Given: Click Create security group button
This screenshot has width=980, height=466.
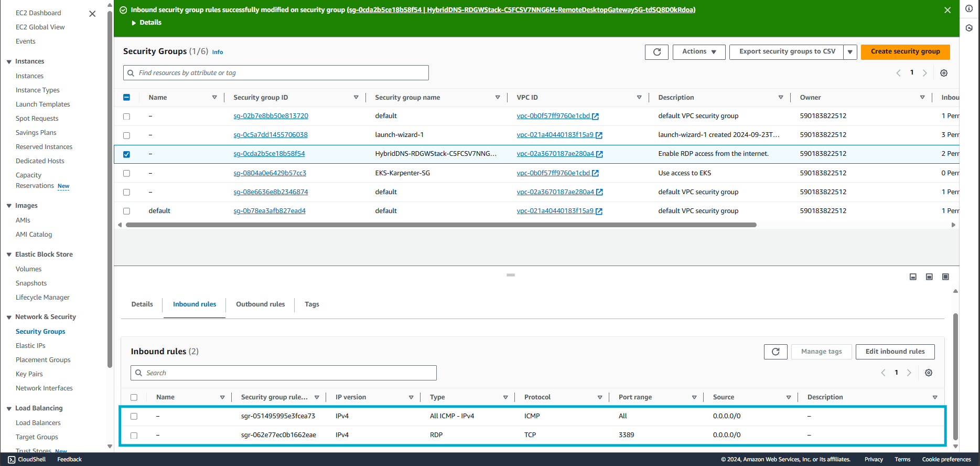Looking at the screenshot, I should 906,52.
